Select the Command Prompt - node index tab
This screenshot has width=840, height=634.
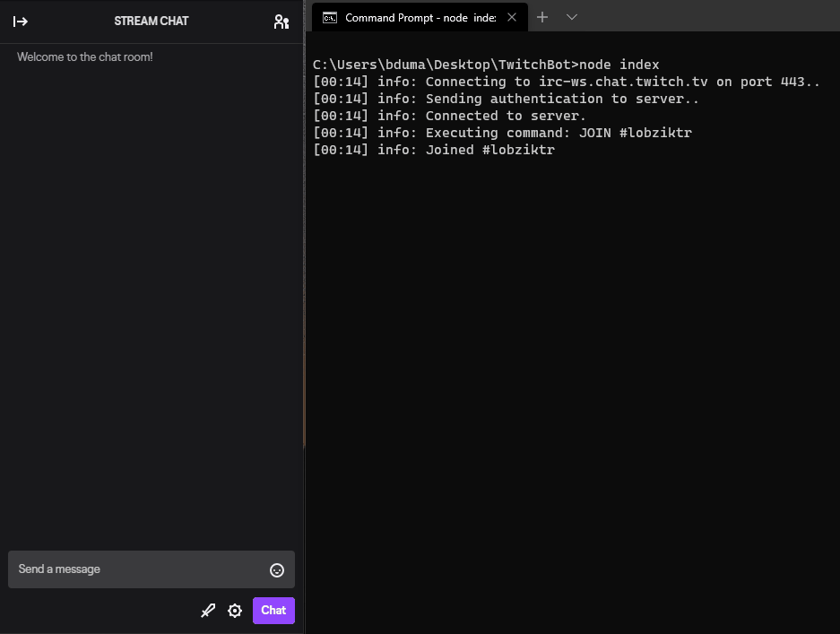[420, 18]
